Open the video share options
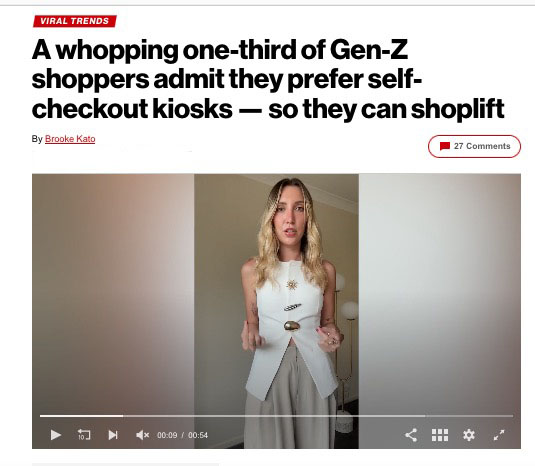535x466 pixels. click(411, 435)
